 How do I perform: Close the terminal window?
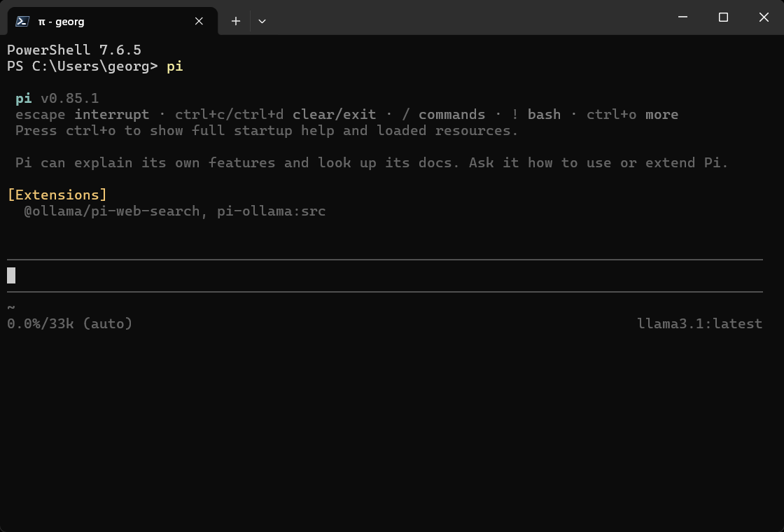(764, 17)
